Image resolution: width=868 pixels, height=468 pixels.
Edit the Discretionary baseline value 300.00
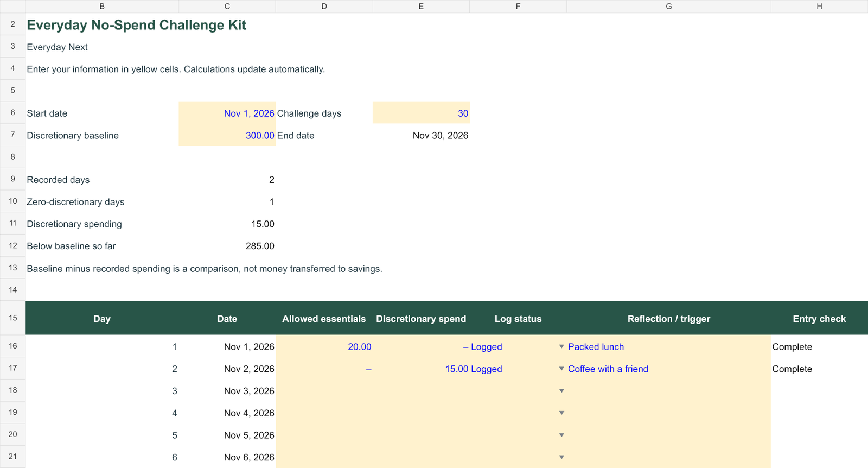[227, 135]
